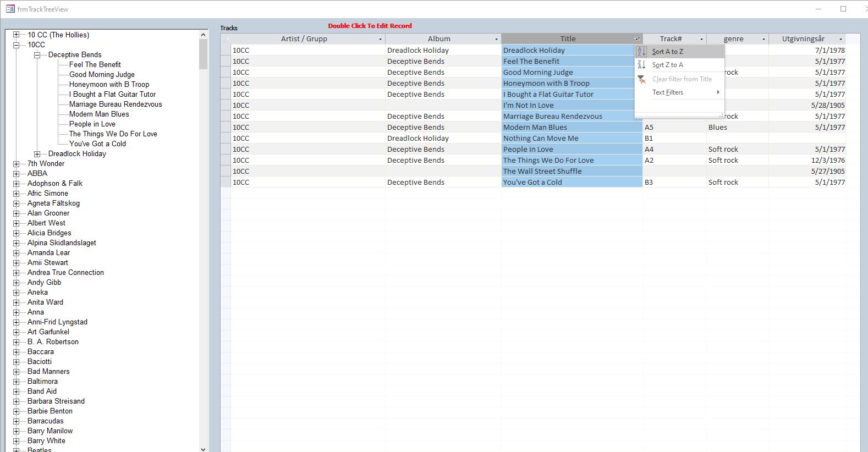Image resolution: width=868 pixels, height=452 pixels.
Task: Expand the Agneta Fältskog node
Action: click(x=16, y=203)
